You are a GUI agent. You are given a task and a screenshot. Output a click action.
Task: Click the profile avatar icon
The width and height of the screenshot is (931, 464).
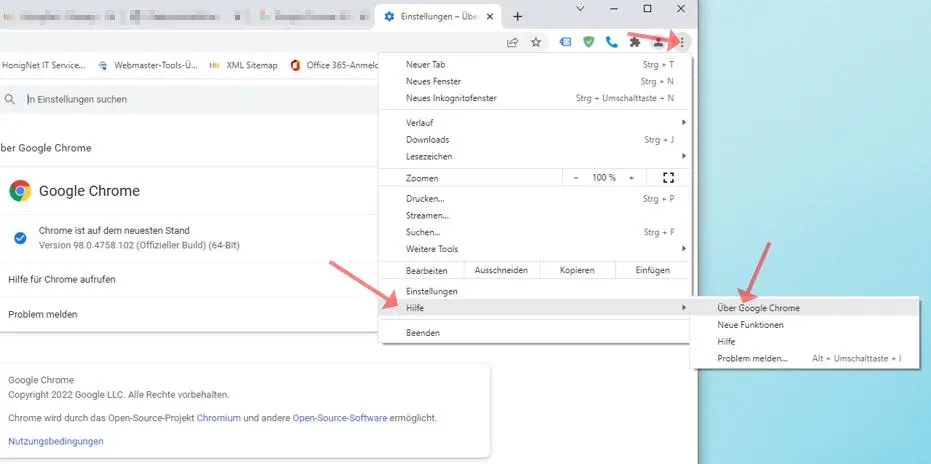coord(658,42)
